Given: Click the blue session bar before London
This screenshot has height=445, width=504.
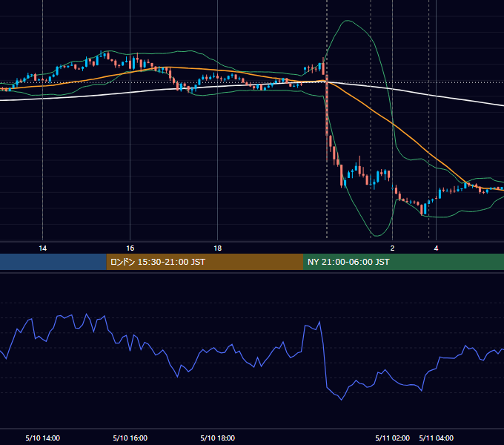Looking at the screenshot, I should pos(53,262).
